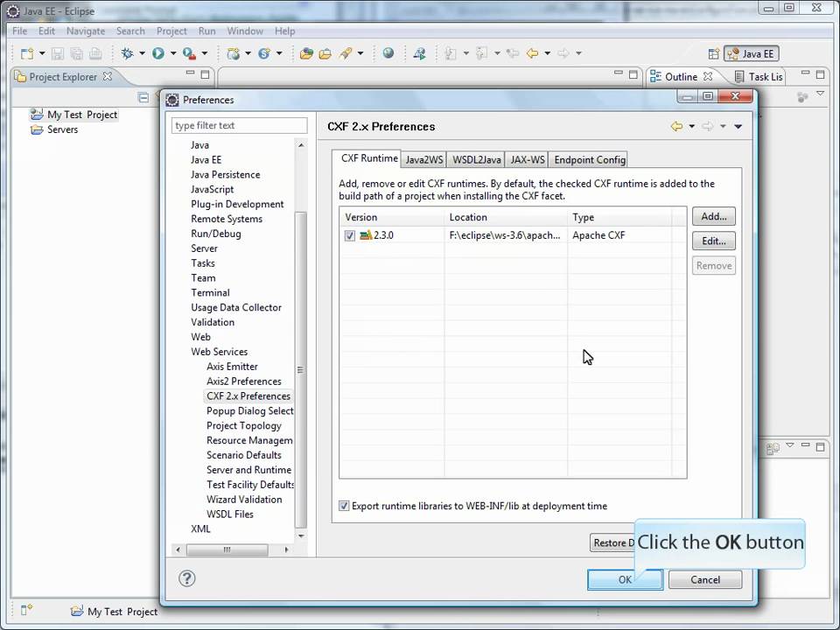Click the Location column header
This screenshot has height=630, width=840.
[x=506, y=217]
